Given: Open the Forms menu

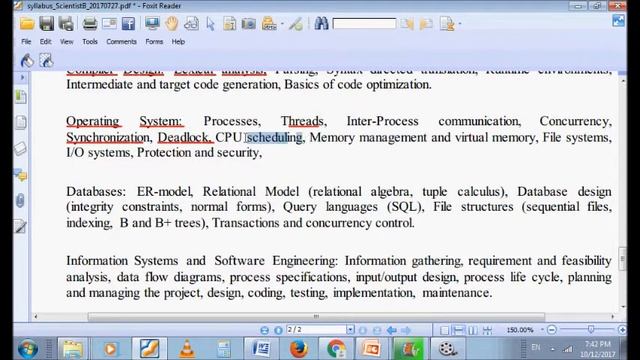Looking at the screenshot, I should [x=154, y=42].
